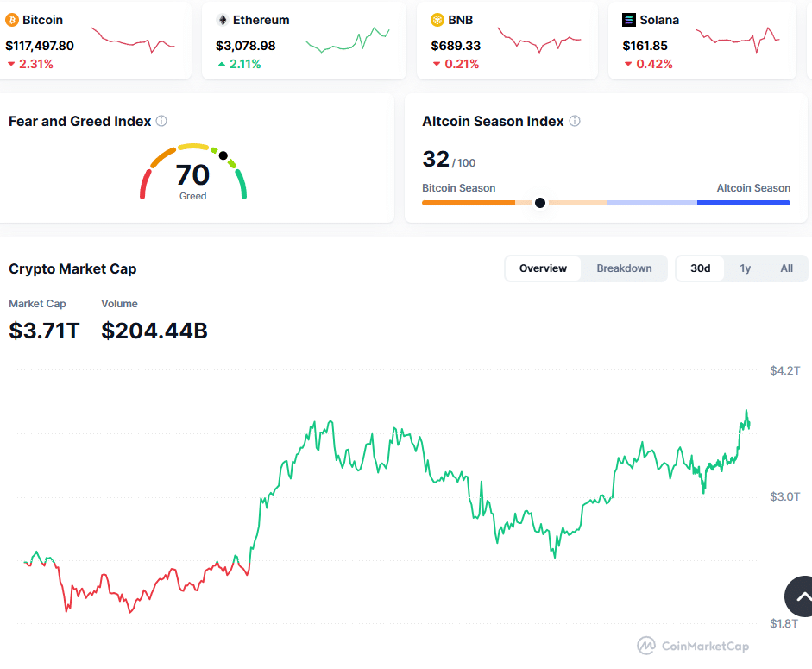Click the Altcoin Season slider knob
Image resolution: width=812 pixels, height=669 pixels.
coord(539,203)
